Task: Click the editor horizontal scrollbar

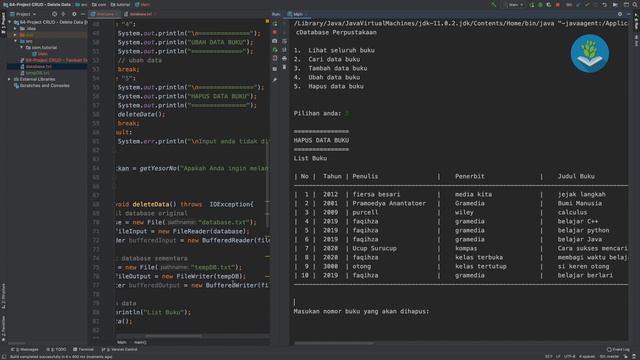Action: (x=173, y=336)
